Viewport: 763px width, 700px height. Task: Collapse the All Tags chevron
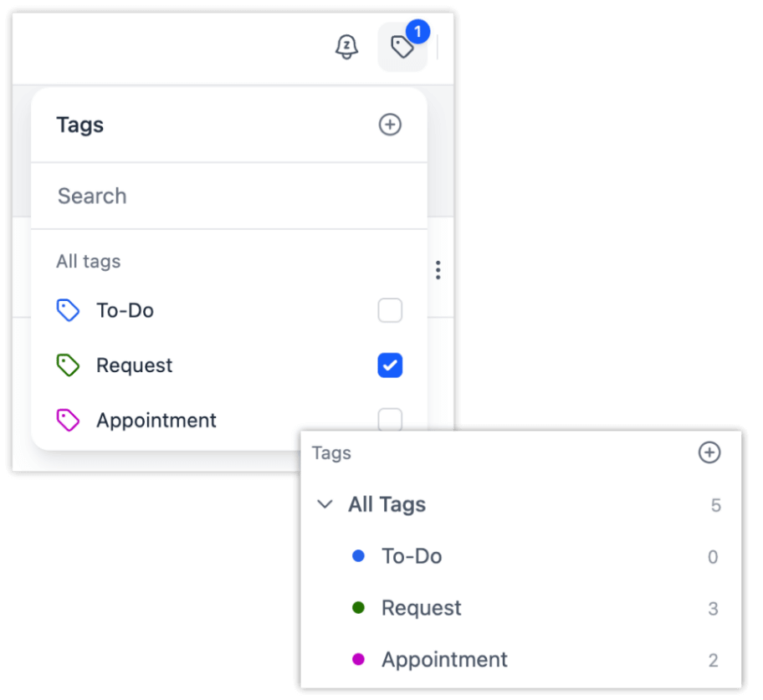(x=325, y=504)
